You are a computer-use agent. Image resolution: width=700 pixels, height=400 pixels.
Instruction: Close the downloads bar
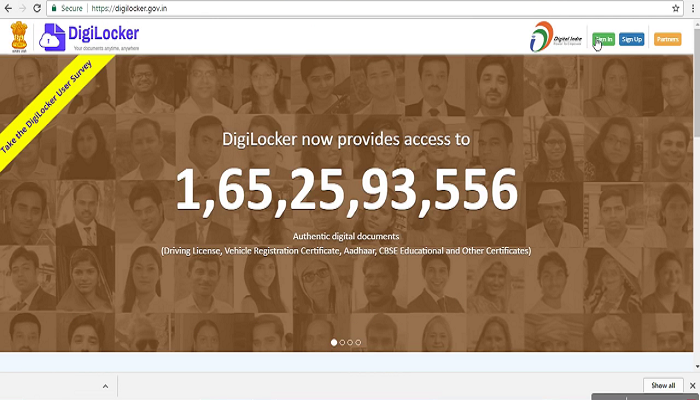[x=691, y=385]
